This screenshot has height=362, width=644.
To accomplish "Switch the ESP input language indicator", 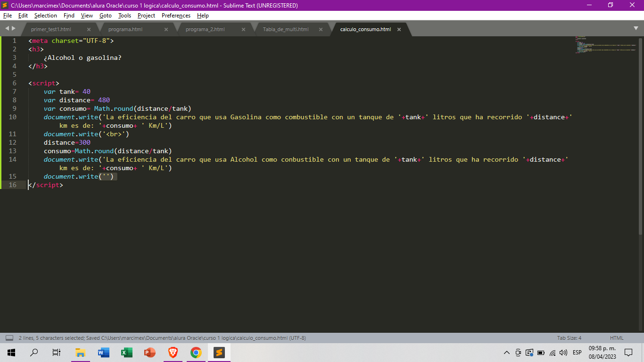I will [577, 353].
